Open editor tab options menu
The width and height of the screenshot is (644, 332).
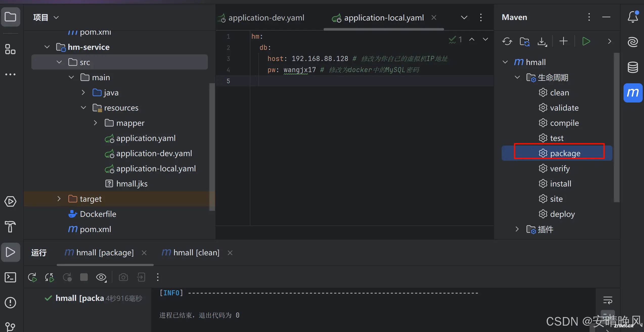[x=481, y=17]
